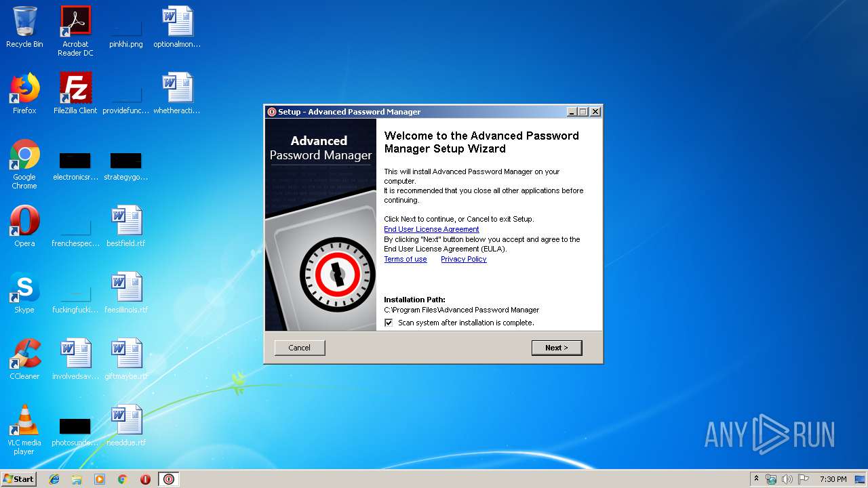This screenshot has width=868, height=488.
Task: Click the Setup title bar icon
Action: (272, 112)
